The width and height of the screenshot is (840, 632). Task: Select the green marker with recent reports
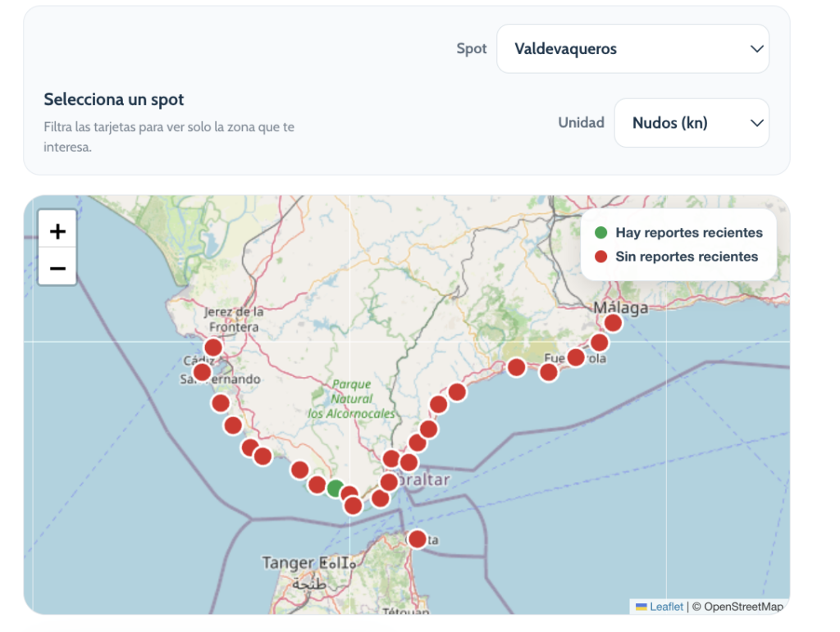(x=336, y=488)
